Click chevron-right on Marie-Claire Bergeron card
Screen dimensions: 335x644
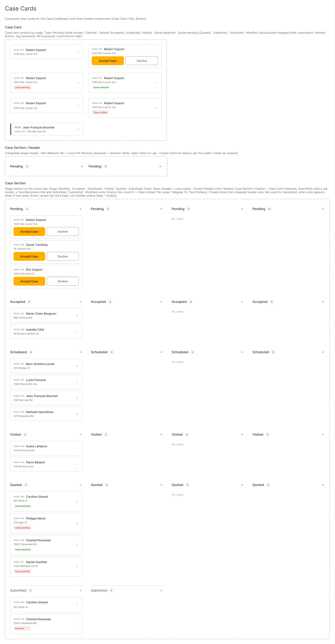click(77, 316)
